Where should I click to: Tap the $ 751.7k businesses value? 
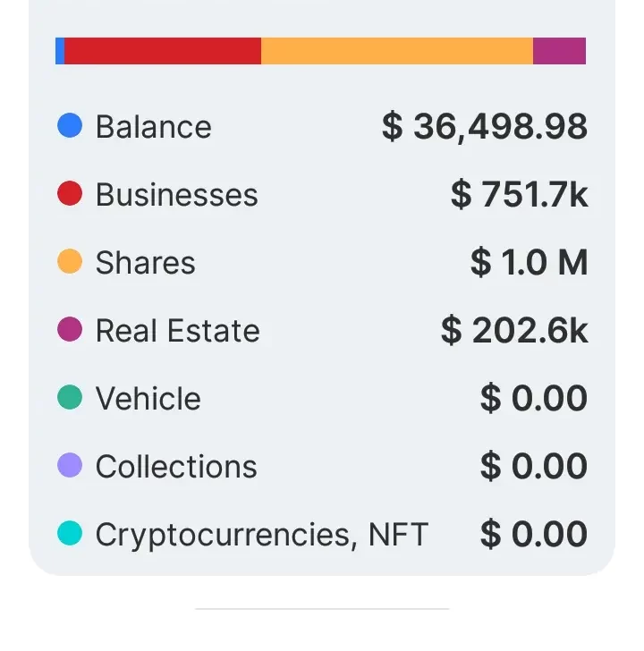pyautogui.click(x=519, y=195)
